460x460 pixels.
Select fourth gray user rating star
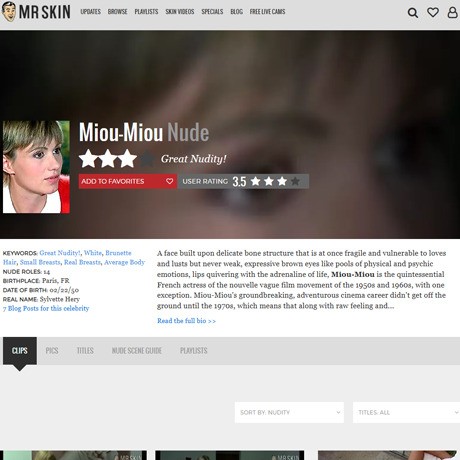[295, 181]
